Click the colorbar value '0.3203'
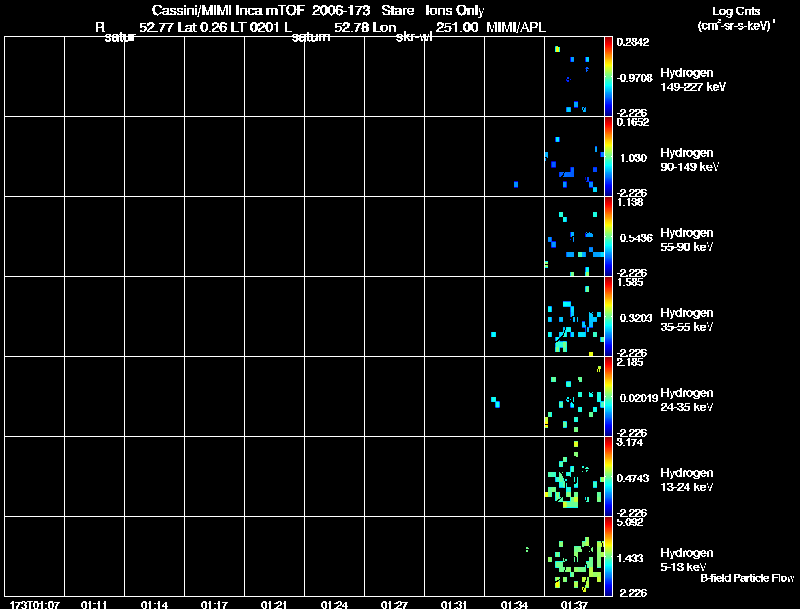Image resolution: width=800 pixels, height=609 pixels. (x=636, y=318)
